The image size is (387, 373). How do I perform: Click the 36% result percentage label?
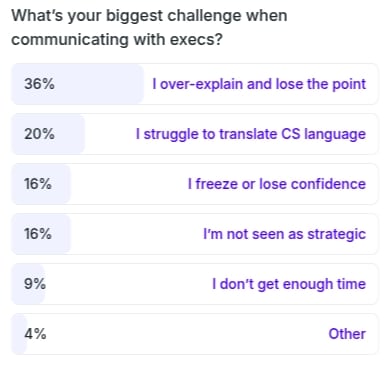coord(39,83)
